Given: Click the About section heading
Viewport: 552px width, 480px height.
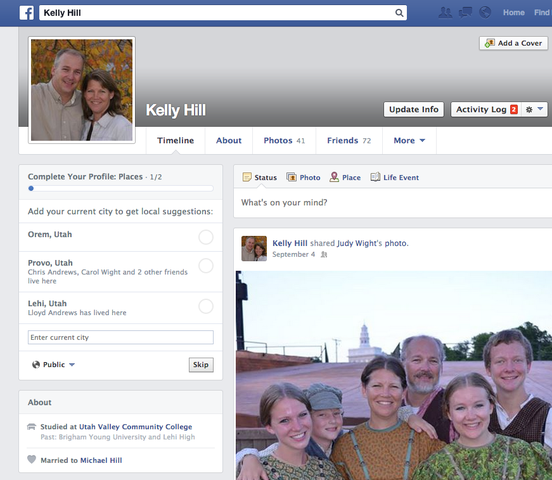Looking at the screenshot, I should [39, 403].
